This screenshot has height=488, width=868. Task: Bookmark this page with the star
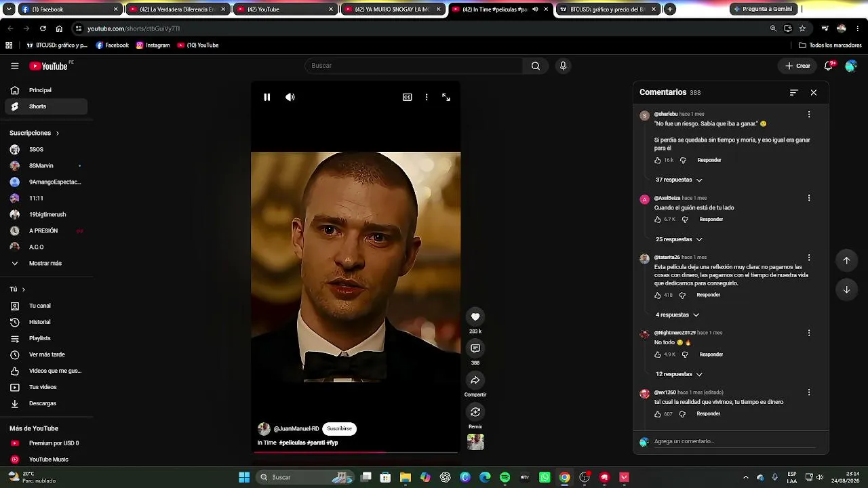tap(802, 28)
